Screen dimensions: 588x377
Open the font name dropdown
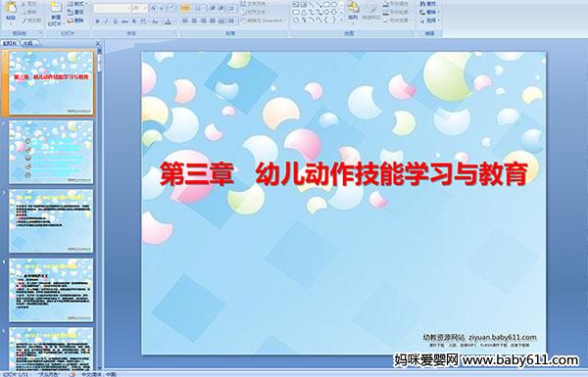click(x=129, y=8)
